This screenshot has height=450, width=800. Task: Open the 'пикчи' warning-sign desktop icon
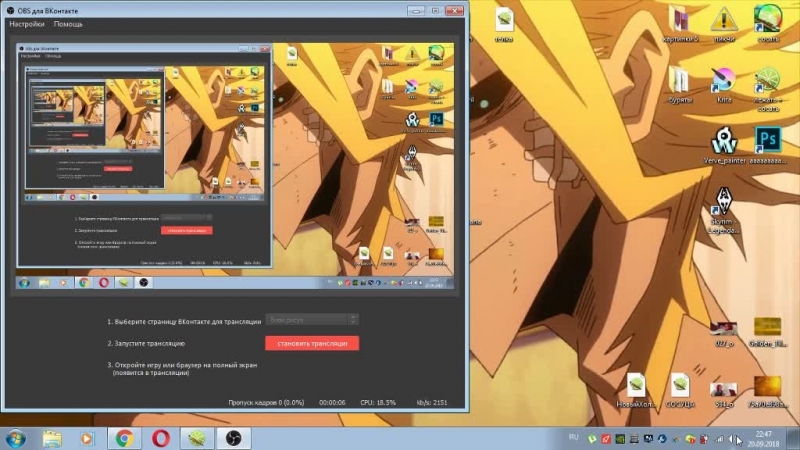724,23
